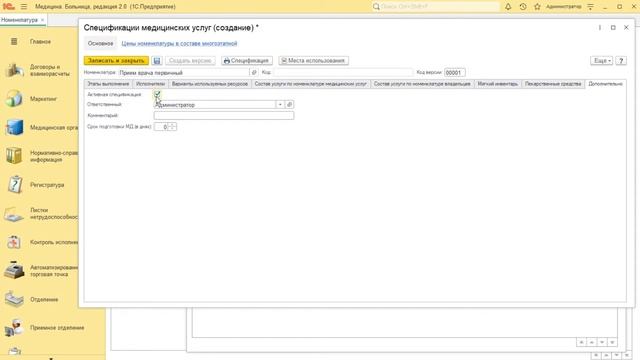Click the Места использования button
Viewport: 640px width, 360px height.
pyautogui.click(x=313, y=60)
